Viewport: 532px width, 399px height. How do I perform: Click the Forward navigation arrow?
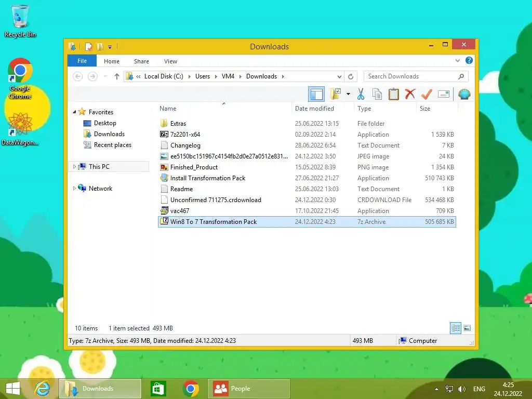92,76
